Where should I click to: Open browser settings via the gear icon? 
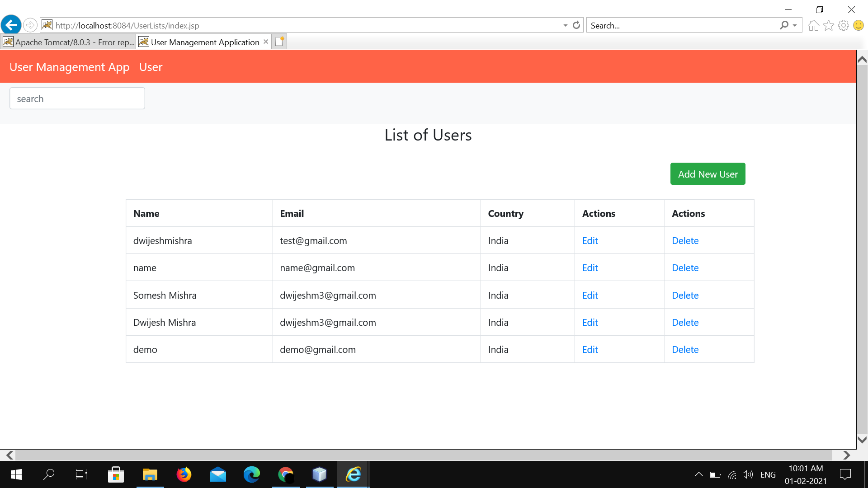844,25
